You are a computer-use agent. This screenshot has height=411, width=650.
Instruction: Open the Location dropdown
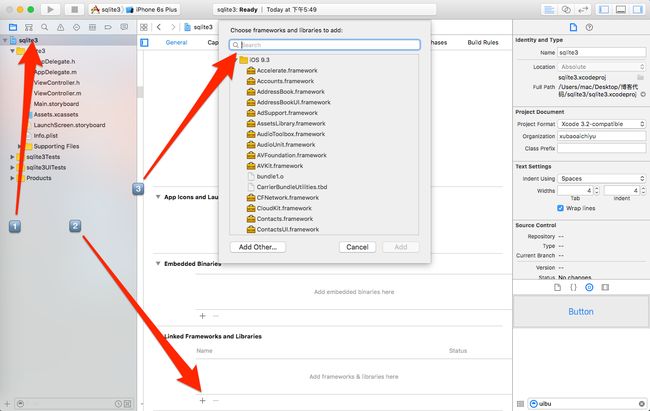[601, 67]
